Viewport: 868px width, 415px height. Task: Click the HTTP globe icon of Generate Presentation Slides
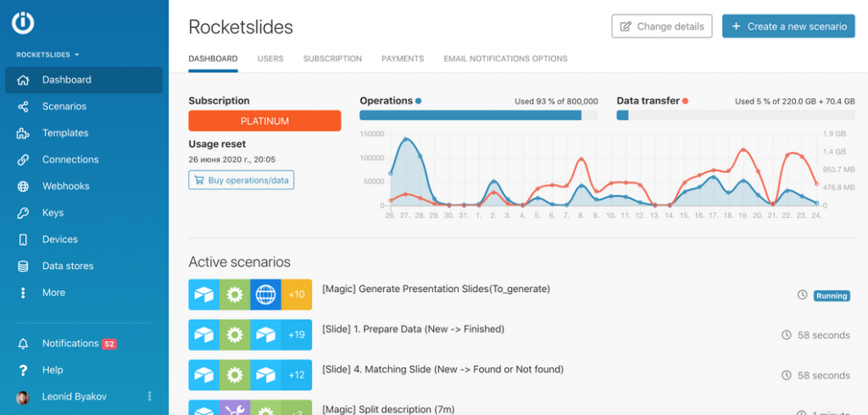tap(265, 294)
